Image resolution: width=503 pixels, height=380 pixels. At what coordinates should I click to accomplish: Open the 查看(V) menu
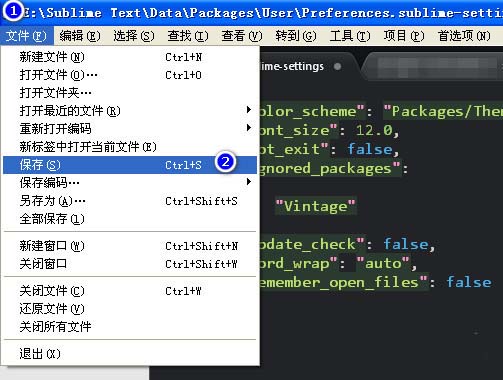pyautogui.click(x=242, y=36)
